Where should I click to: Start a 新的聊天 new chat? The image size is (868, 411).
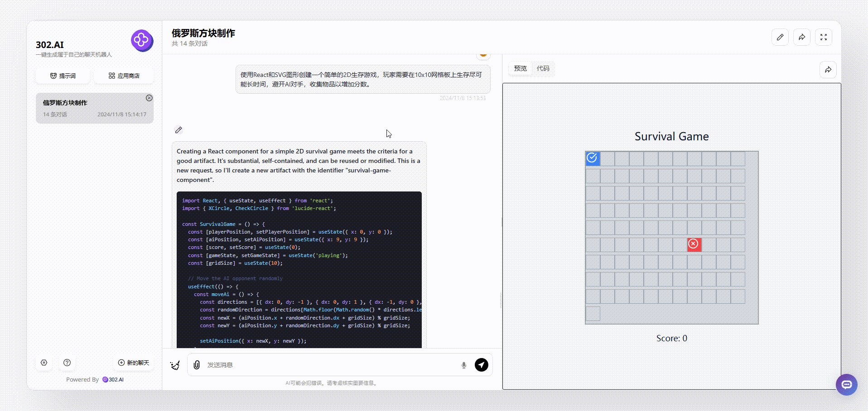(x=134, y=363)
